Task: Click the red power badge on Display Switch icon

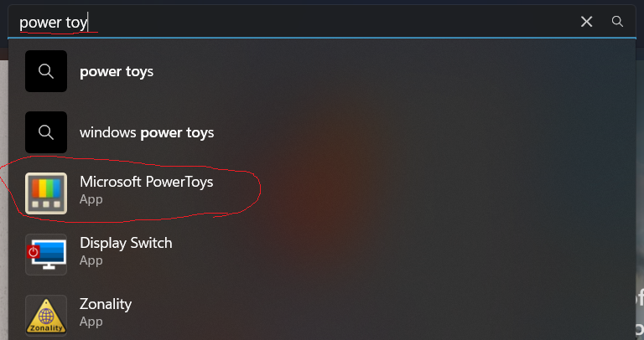Action: (34, 251)
